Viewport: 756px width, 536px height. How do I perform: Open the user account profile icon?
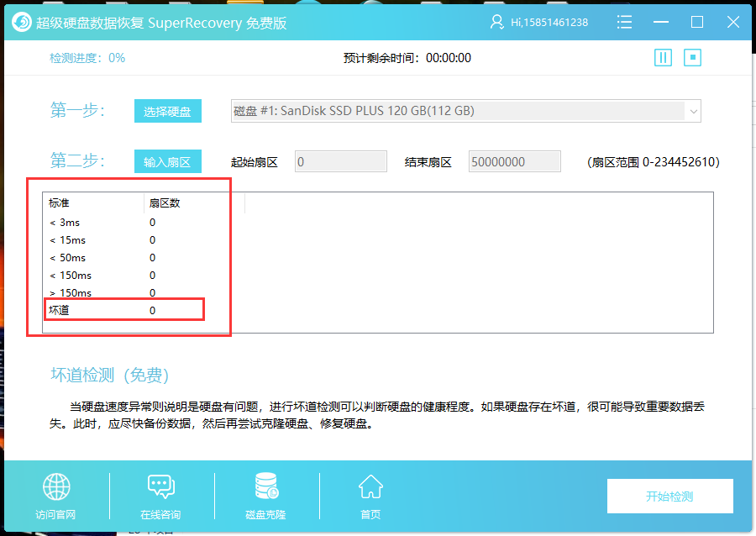(x=496, y=22)
